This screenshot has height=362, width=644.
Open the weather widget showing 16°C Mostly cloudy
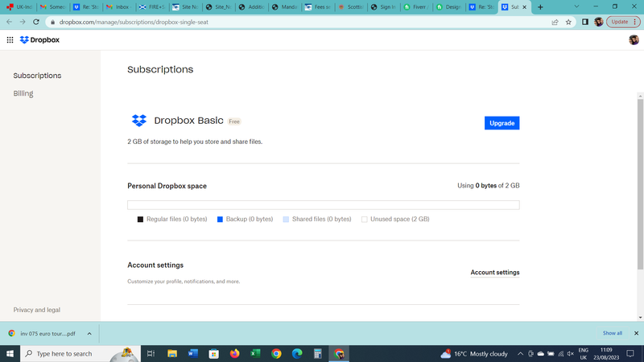tap(474, 353)
